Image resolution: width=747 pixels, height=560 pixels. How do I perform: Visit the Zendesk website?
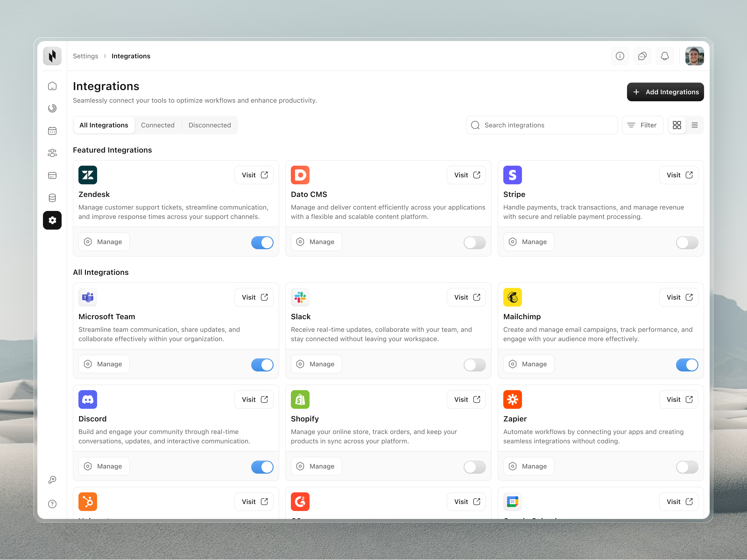coord(254,175)
